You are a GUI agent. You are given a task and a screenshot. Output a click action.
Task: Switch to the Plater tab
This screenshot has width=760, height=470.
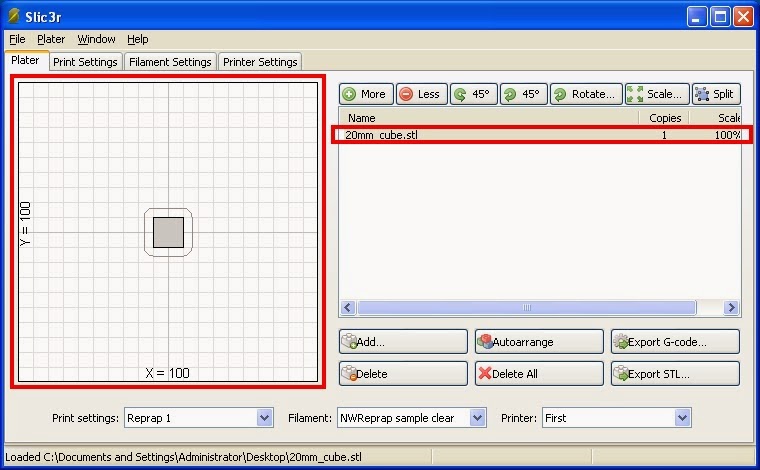25,61
